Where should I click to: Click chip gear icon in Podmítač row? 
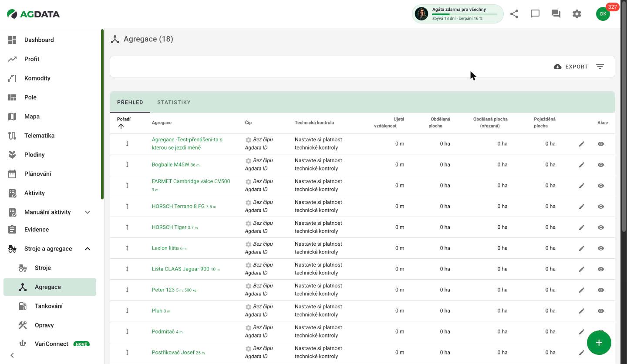click(248, 328)
